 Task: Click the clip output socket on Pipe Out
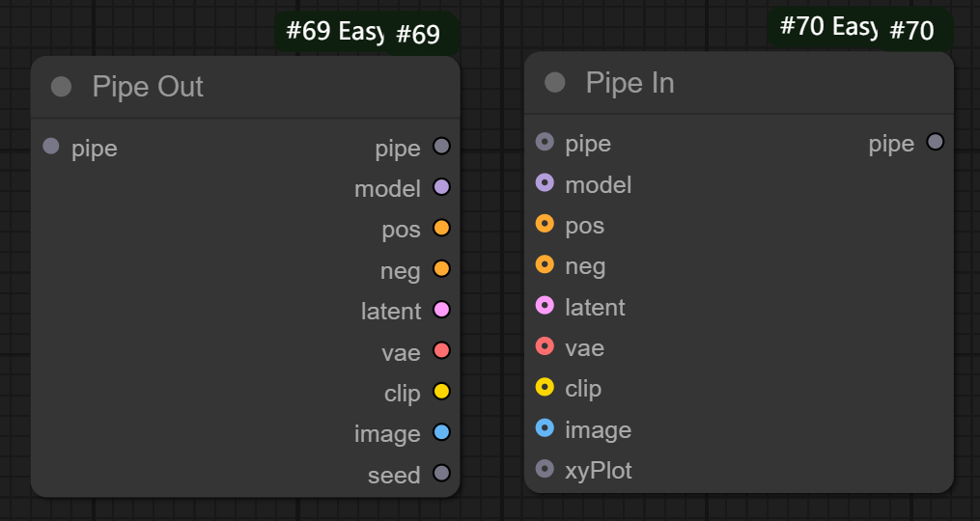[441, 392]
